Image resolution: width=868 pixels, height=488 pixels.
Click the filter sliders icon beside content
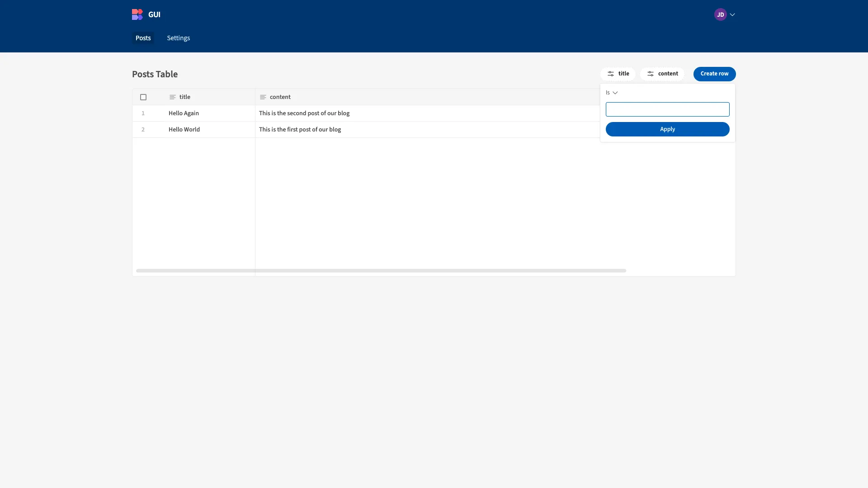[651, 74]
